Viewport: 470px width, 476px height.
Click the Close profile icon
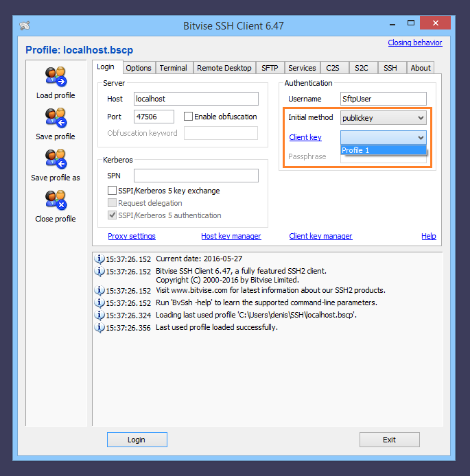56,200
